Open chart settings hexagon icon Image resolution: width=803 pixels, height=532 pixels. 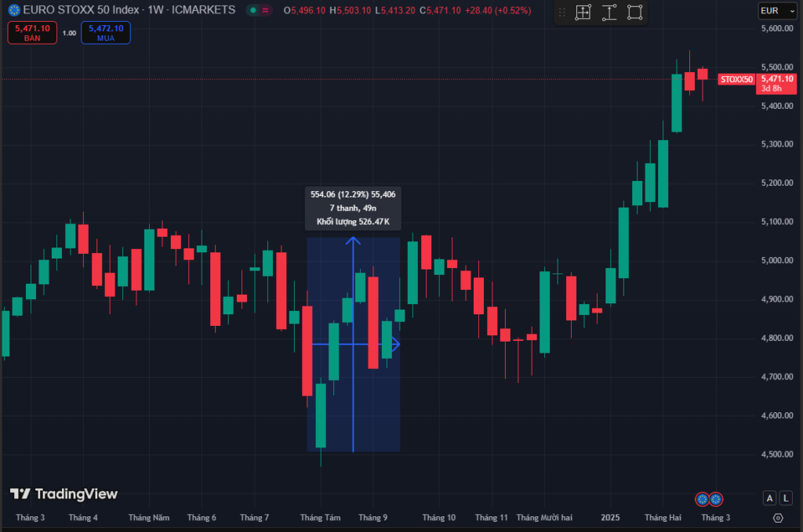[x=777, y=518]
